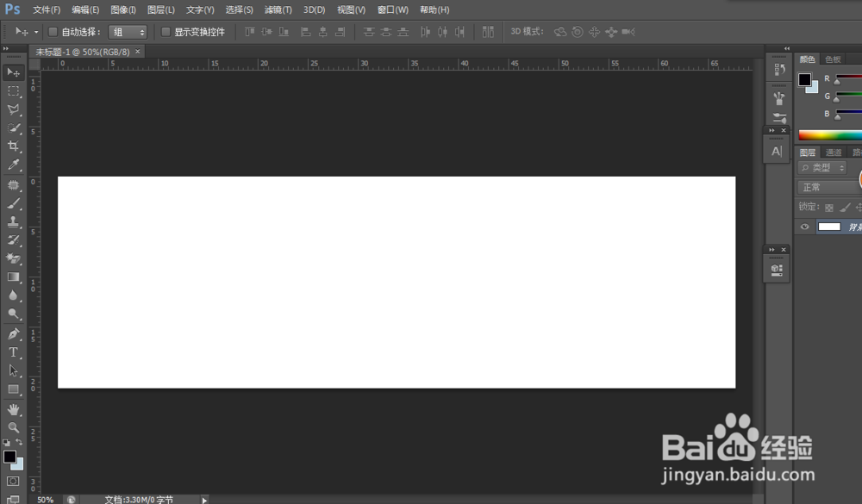This screenshot has width=862, height=504.
Task: Click the R color slider handle
Action: [837, 82]
